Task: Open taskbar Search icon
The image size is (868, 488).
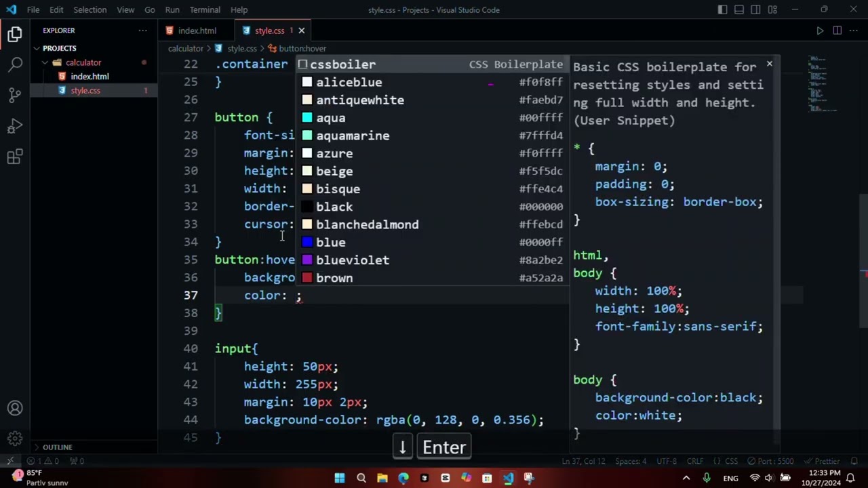Action: pos(361,478)
